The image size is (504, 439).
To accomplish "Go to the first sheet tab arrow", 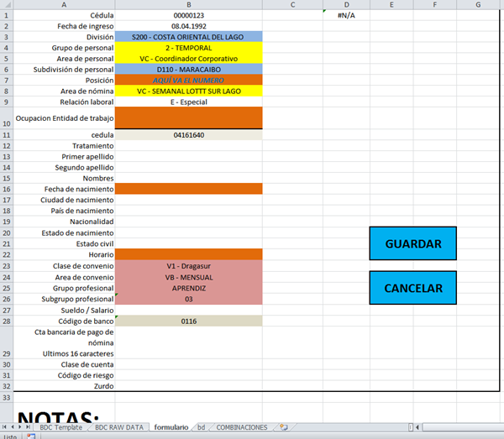I will click(4, 427).
